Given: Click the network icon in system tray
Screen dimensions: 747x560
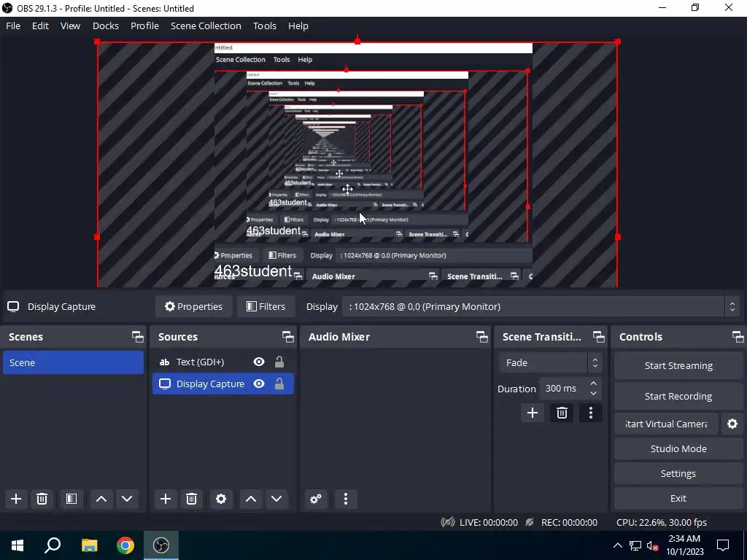Looking at the screenshot, I should tap(635, 545).
